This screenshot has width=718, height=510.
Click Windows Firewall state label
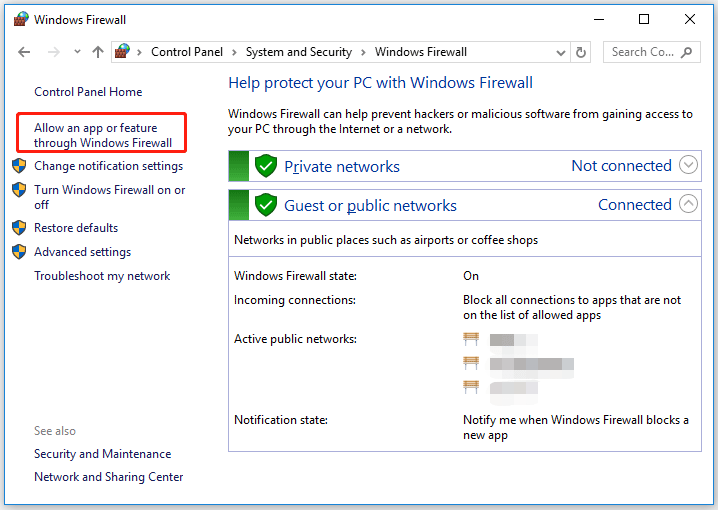coord(295,276)
